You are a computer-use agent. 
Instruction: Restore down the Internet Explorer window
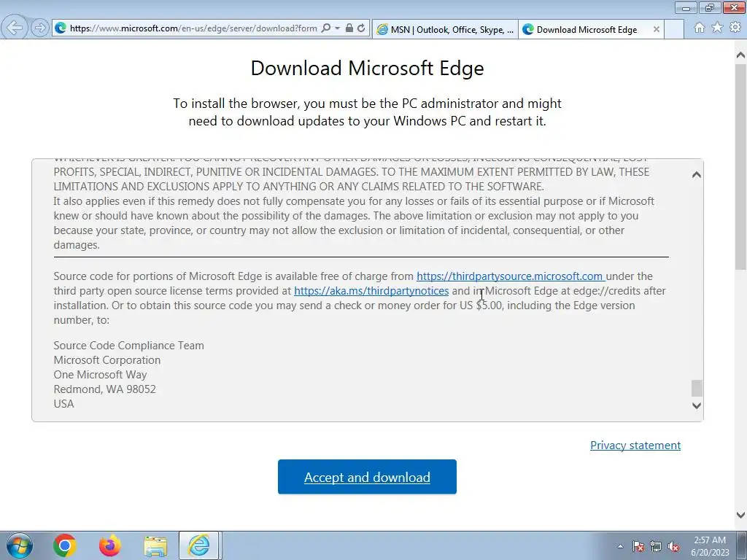[710, 7]
